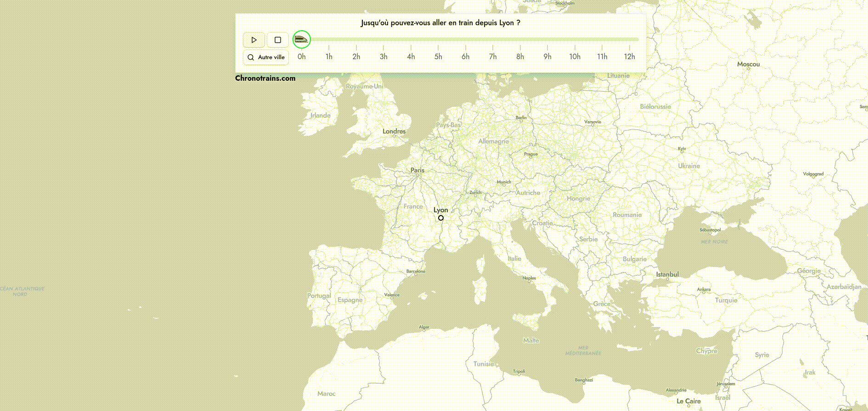Image resolution: width=868 pixels, height=411 pixels.
Task: Click the magnifier icon in Autre ville
Action: [251, 57]
